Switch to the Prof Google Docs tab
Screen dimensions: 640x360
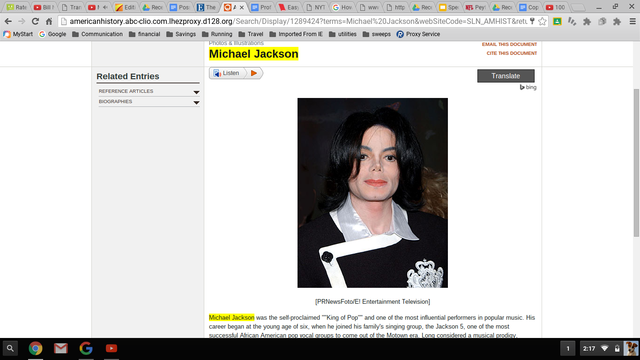pyautogui.click(x=261, y=7)
